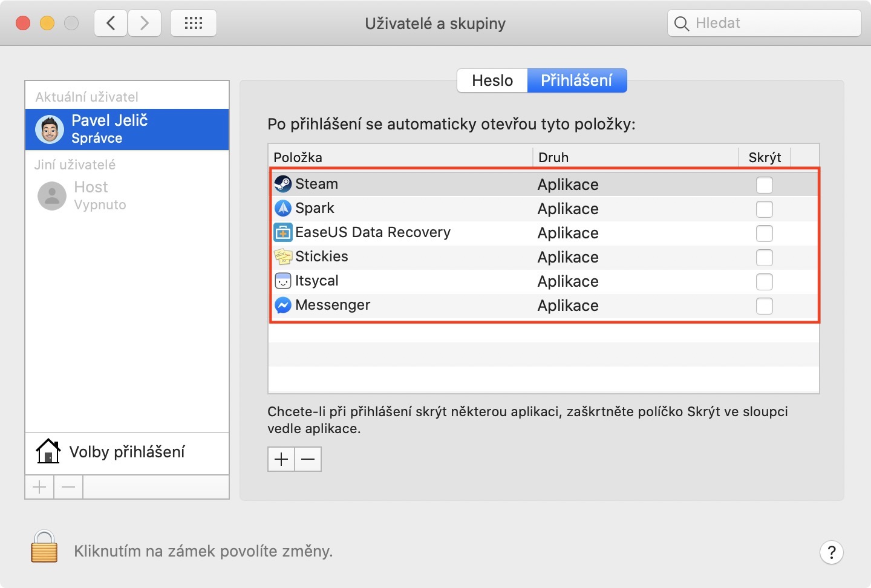Click the lock icon to allow changes
This screenshot has width=871, height=588.
point(44,547)
